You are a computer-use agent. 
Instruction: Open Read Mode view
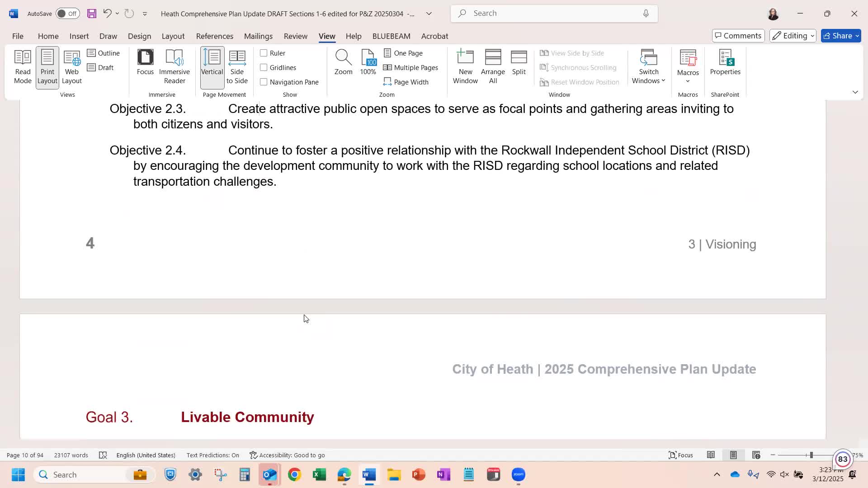click(23, 67)
